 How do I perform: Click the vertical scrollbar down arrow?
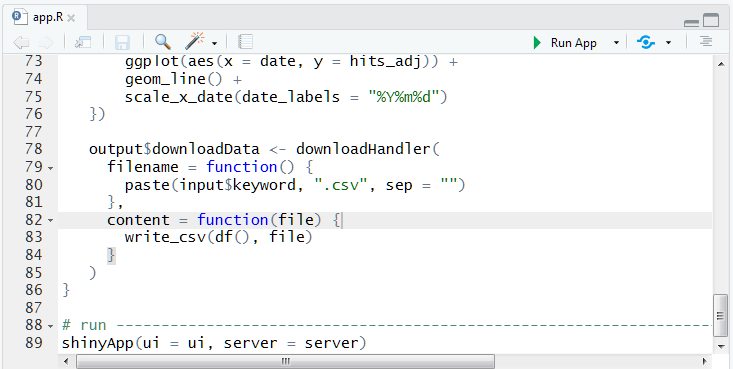[x=721, y=347]
